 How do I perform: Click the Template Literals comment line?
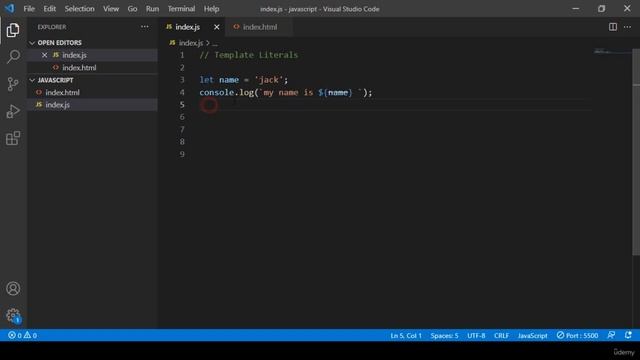pos(249,55)
